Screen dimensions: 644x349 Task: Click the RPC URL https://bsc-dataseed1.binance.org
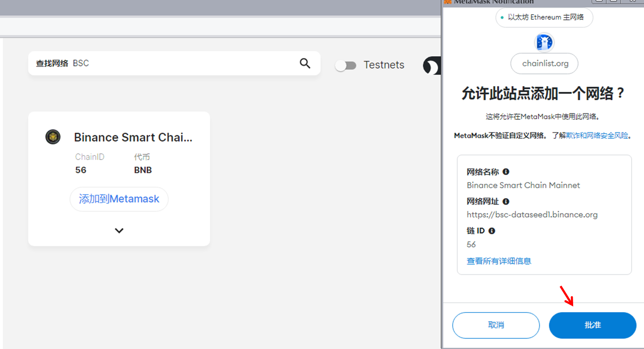tap(532, 215)
